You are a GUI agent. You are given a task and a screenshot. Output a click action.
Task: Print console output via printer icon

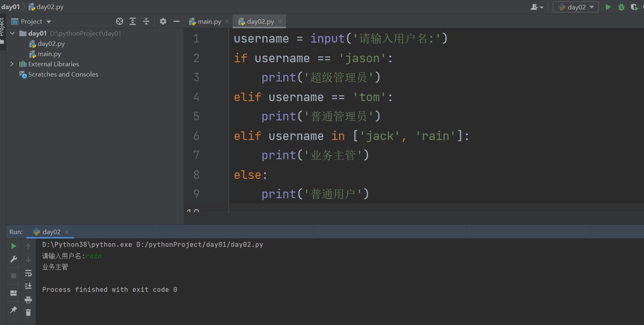[x=28, y=300]
